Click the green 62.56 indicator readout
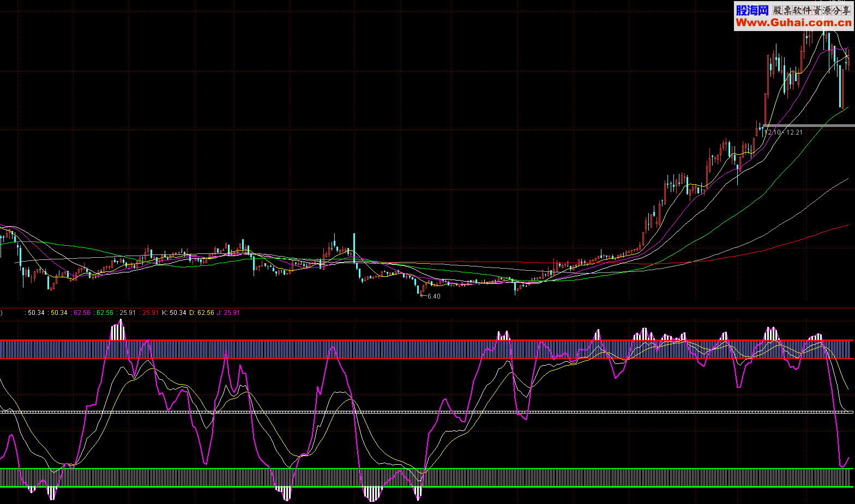 [x=104, y=313]
